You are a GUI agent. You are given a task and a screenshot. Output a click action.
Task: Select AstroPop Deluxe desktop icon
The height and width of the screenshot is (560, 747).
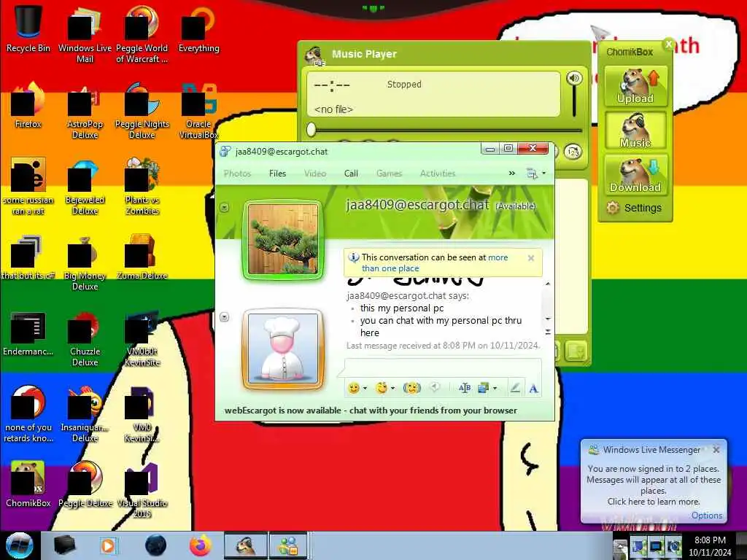85,111
